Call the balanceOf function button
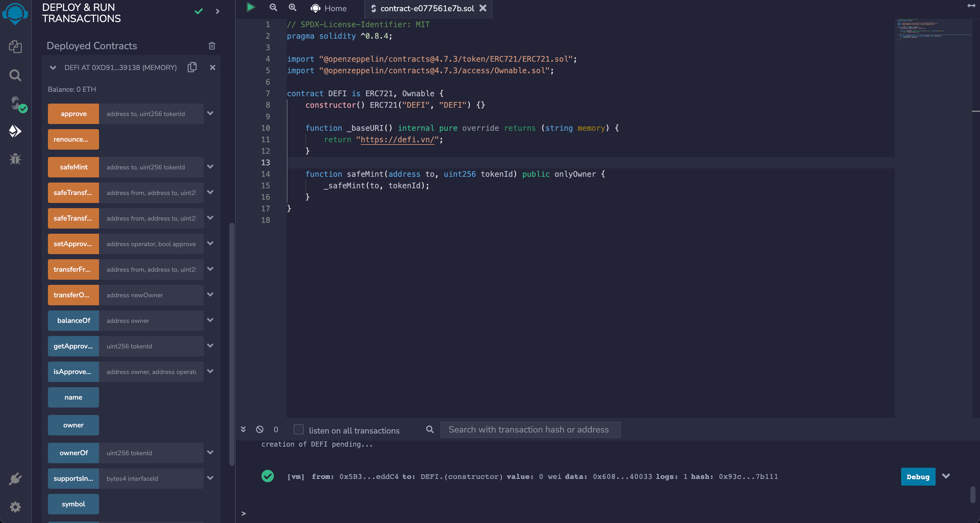This screenshot has width=980, height=523. (x=73, y=321)
